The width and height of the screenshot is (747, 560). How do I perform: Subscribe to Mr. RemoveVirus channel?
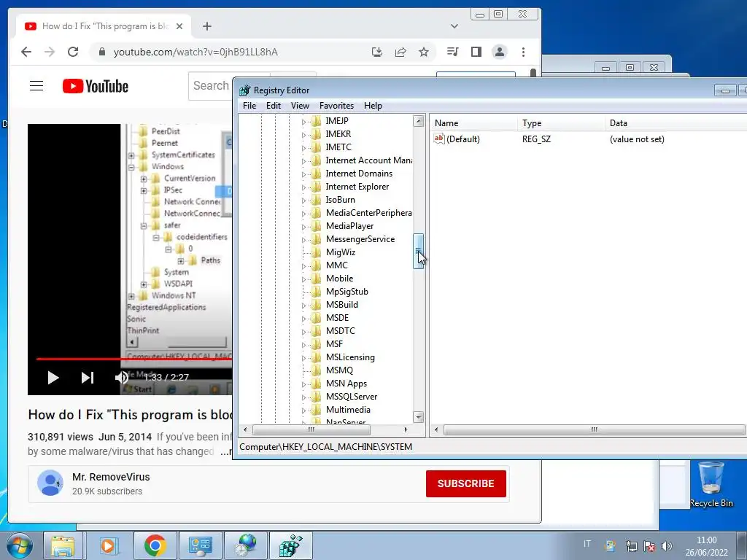(466, 483)
